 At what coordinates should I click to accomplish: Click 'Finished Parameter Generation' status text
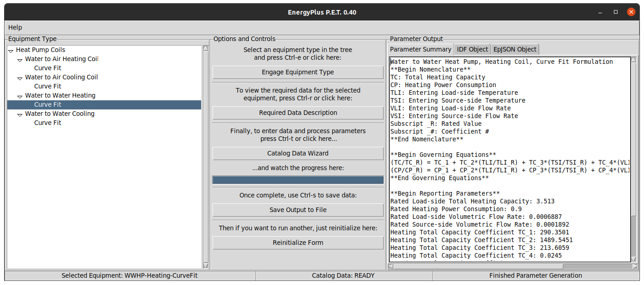[535, 275]
